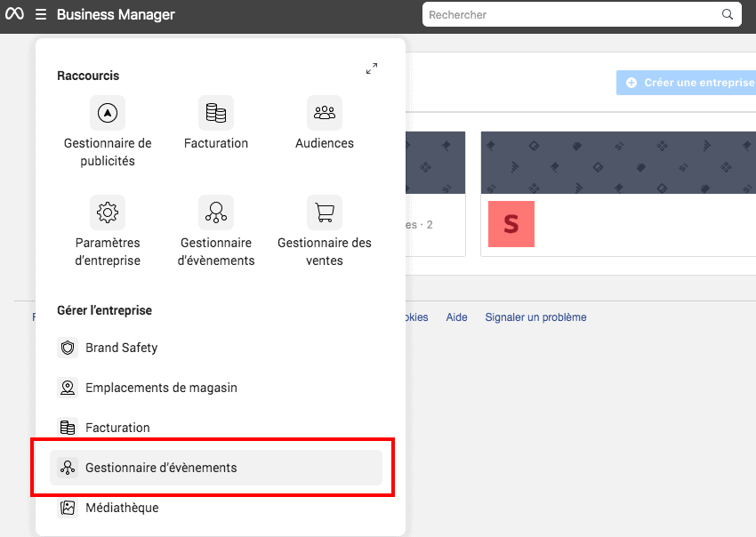
Task: Select Emplacements de magasin menu entry
Action: coord(216,388)
